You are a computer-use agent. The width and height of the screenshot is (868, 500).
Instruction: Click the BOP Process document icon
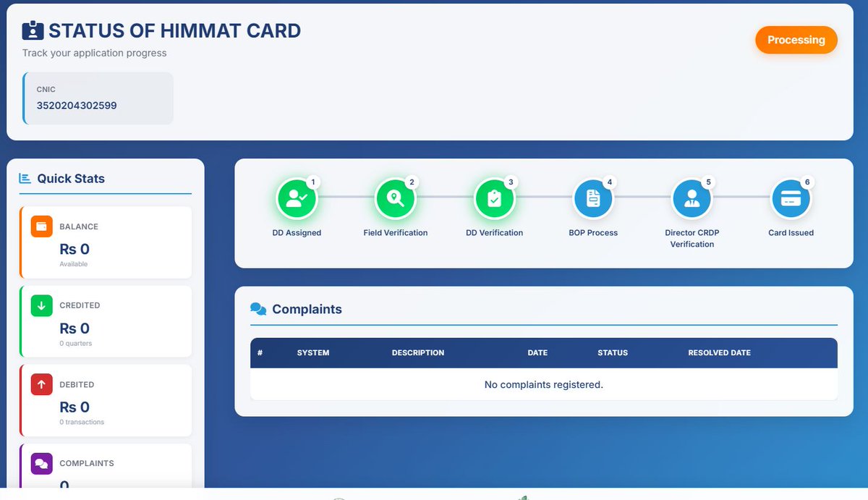coord(593,198)
